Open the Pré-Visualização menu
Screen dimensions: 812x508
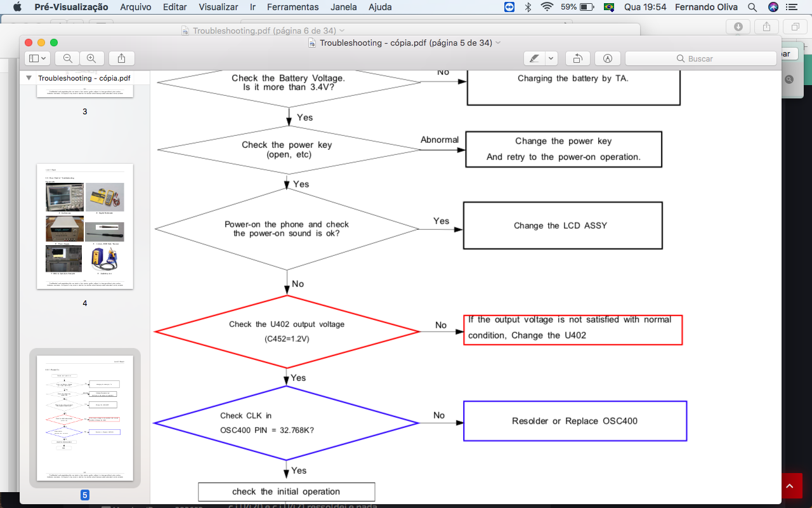(x=71, y=7)
